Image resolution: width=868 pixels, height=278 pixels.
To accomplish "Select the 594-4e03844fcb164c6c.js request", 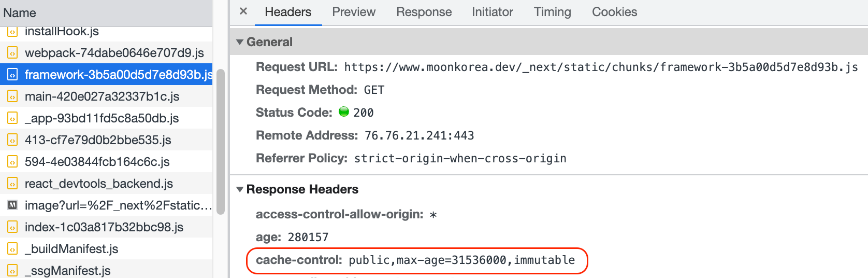I will click(97, 162).
